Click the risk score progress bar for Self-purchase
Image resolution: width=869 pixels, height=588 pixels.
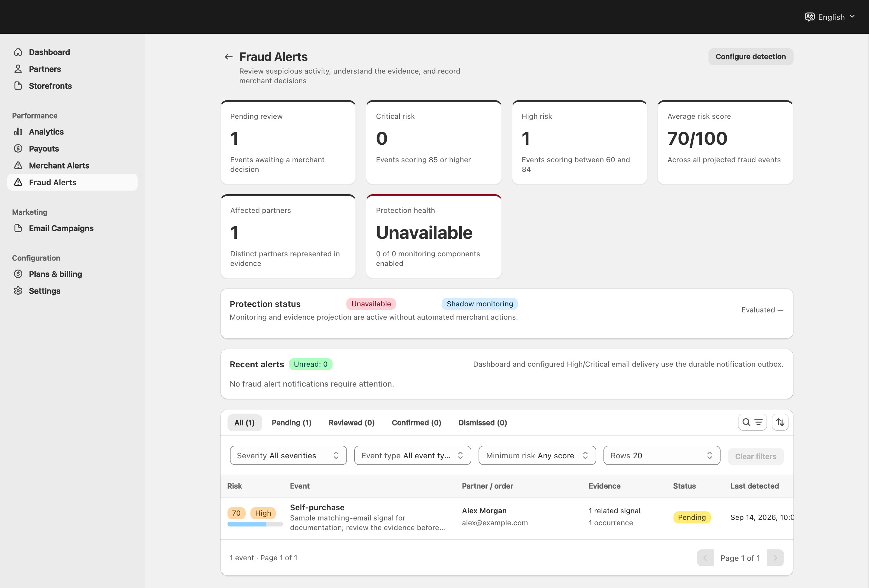pos(255,524)
